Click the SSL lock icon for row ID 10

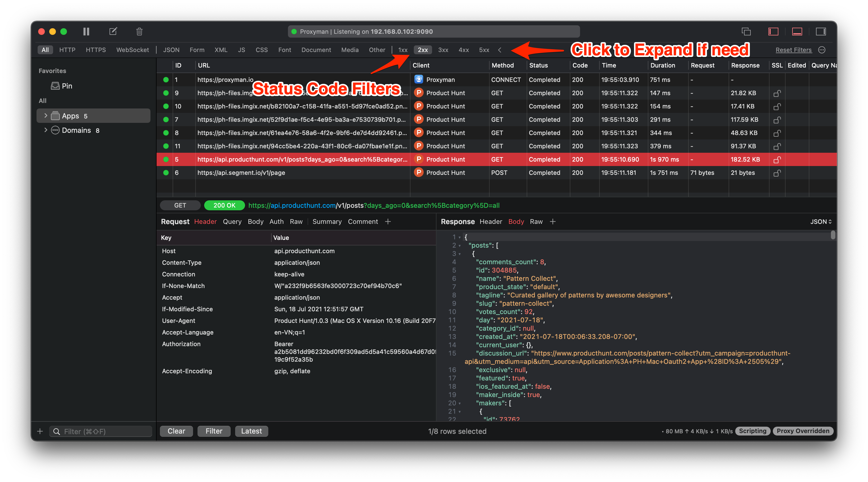coord(777,106)
